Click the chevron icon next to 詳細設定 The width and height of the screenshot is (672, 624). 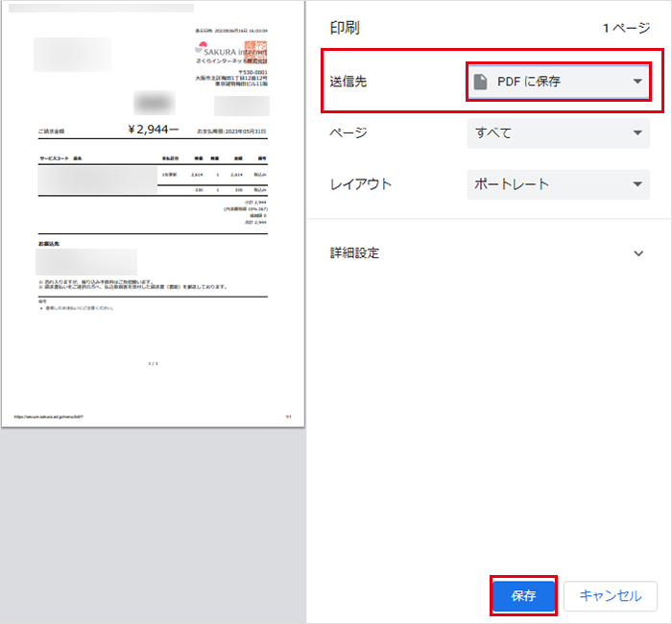639,253
